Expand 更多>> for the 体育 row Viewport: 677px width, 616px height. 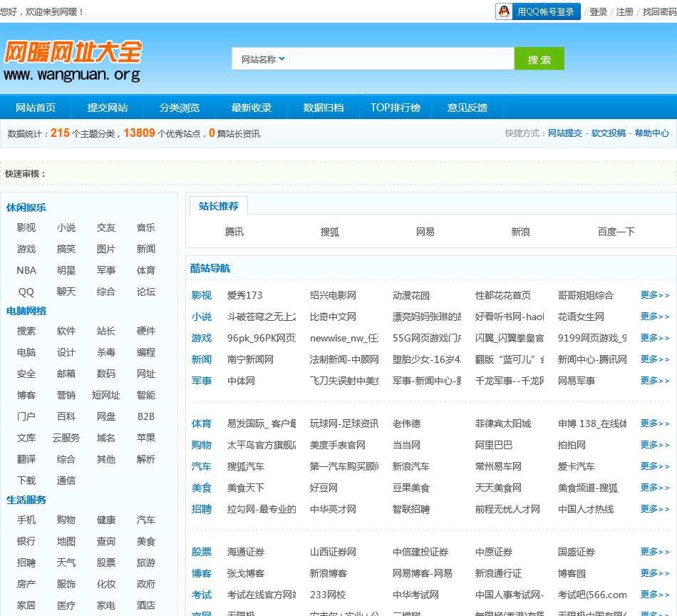pyautogui.click(x=654, y=423)
